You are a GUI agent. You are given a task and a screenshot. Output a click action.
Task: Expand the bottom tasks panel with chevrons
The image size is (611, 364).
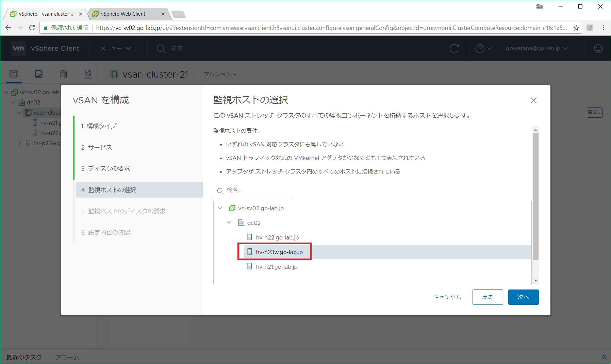coord(604,357)
